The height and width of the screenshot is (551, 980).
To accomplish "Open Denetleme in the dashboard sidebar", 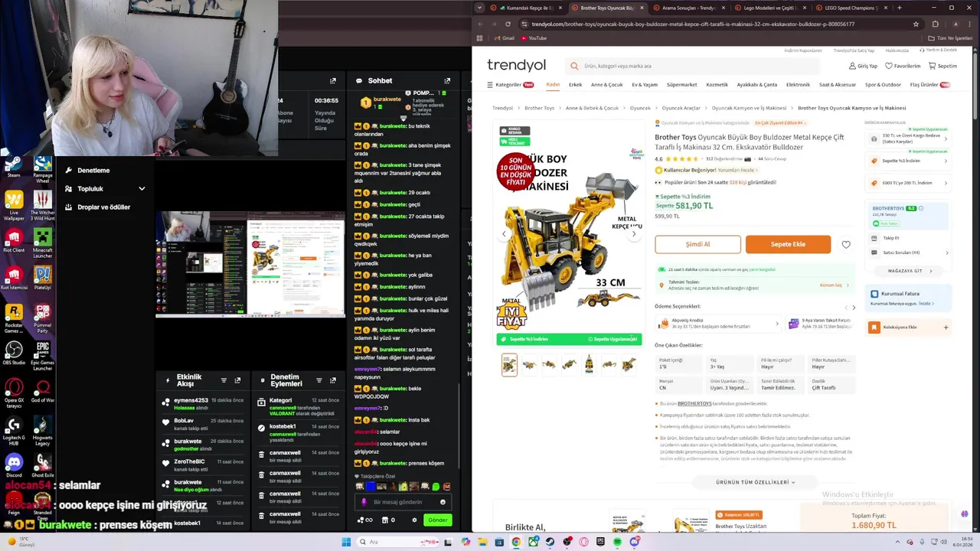I will tap(93, 170).
